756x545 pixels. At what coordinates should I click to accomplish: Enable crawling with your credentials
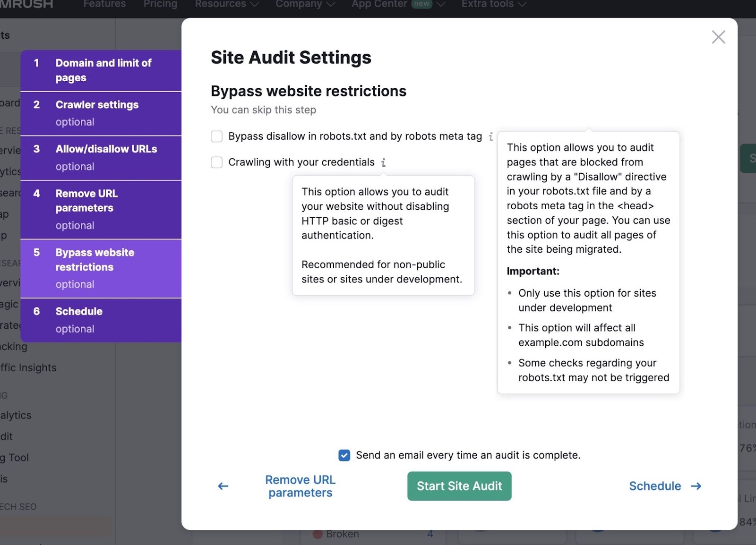coord(216,162)
